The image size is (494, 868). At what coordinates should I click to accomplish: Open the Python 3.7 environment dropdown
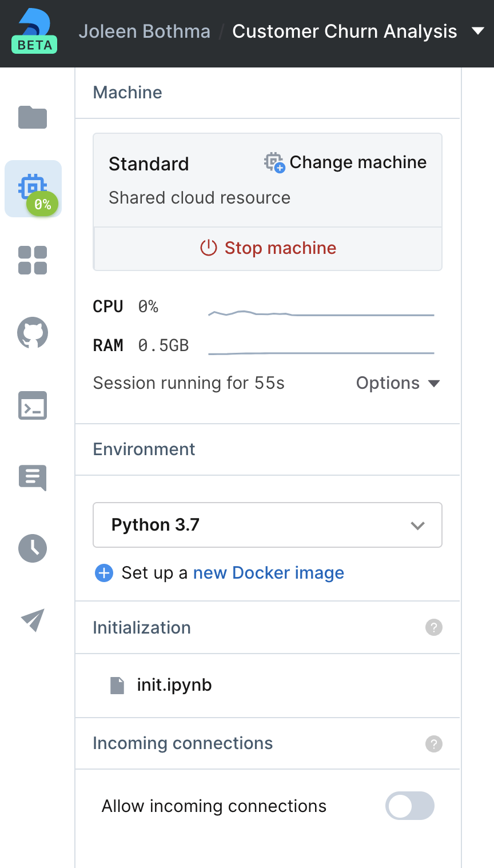tap(268, 525)
